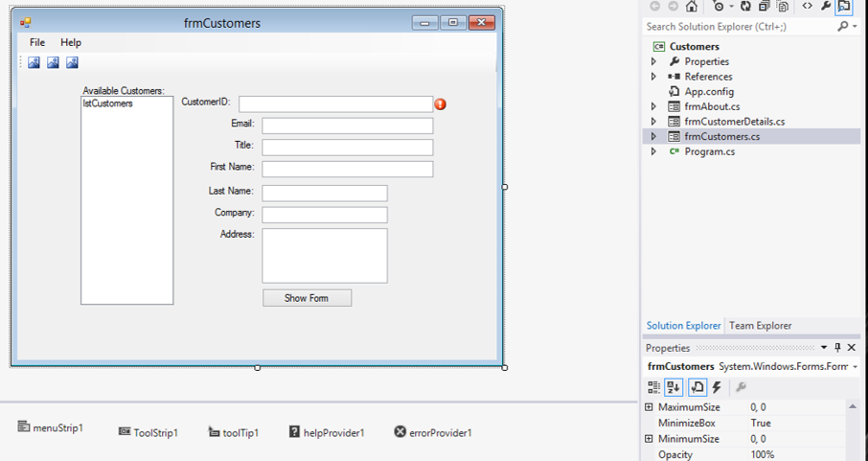
Task: Click the third image button on form toolstrip
Action: pyautogui.click(x=72, y=62)
